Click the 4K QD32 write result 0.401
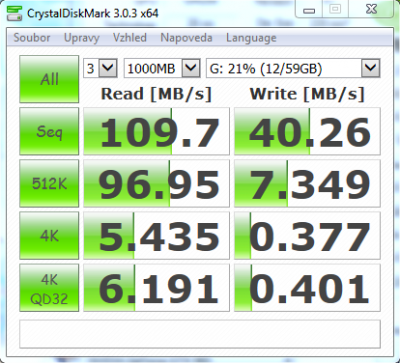The image size is (400, 363). pyautogui.click(x=307, y=288)
